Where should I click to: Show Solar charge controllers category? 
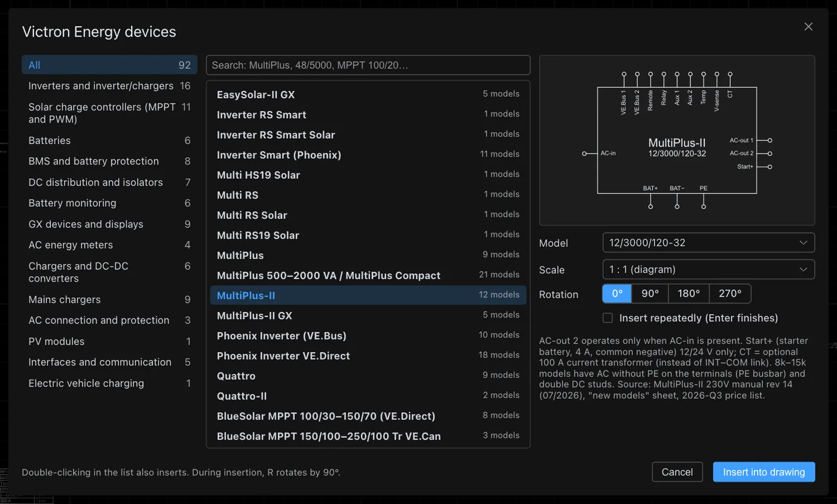tap(109, 113)
